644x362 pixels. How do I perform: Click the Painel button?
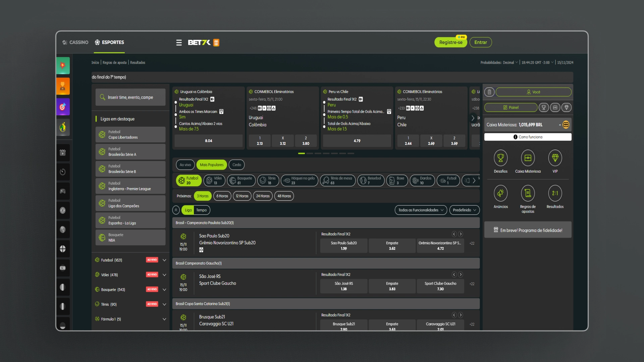[x=511, y=108]
